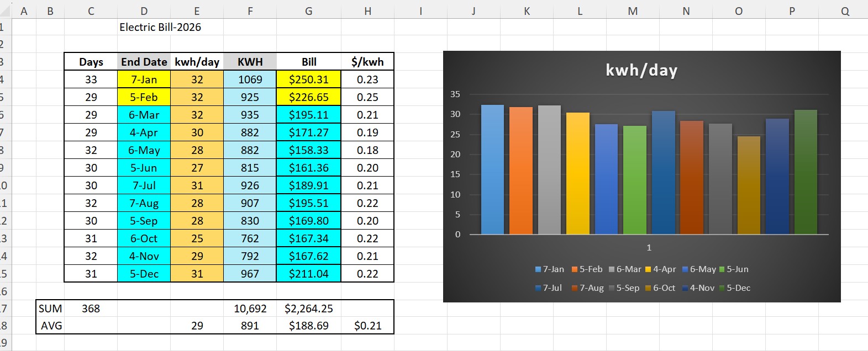The width and height of the screenshot is (868, 351).
Task: Select column header G
Action: (x=308, y=11)
